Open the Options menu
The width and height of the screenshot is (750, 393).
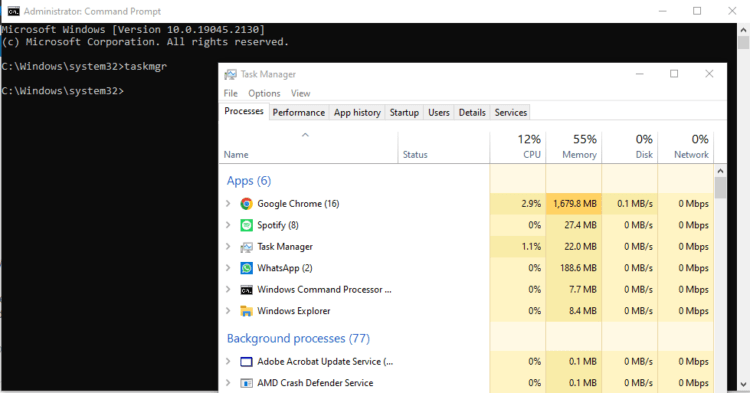click(264, 93)
